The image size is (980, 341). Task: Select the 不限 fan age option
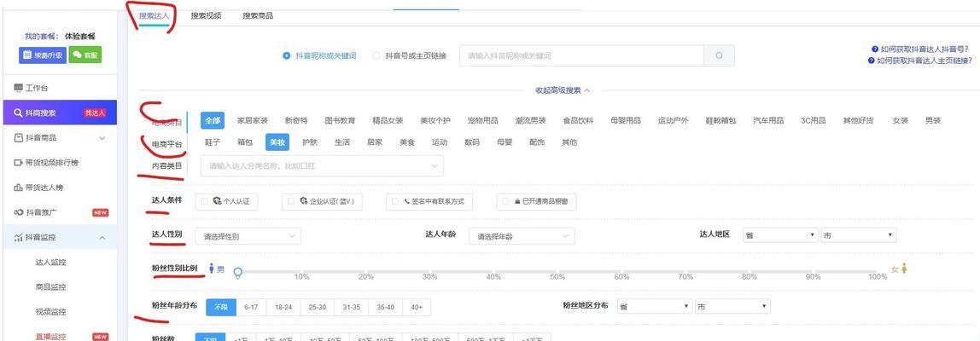(x=219, y=307)
